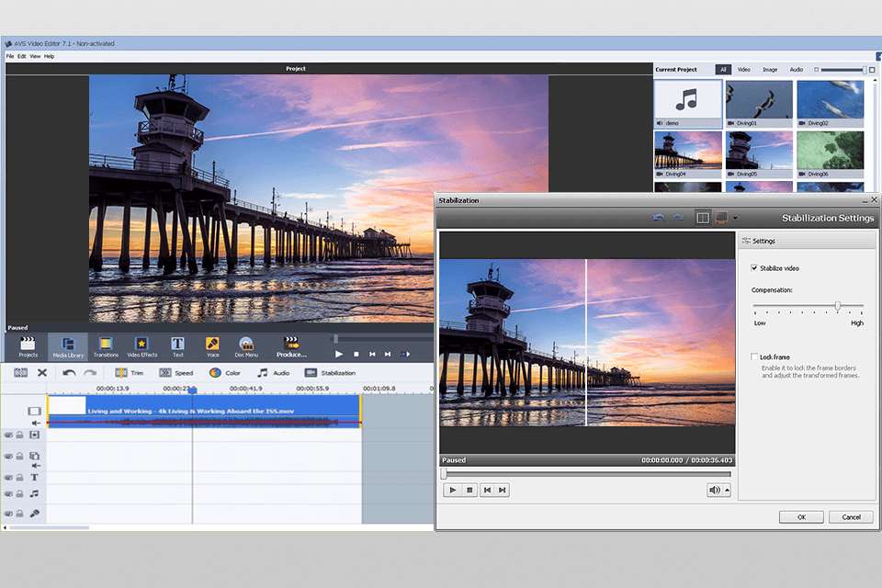Screen dimensions: 882x588
Task: Open the Help menu
Action: coord(49,56)
